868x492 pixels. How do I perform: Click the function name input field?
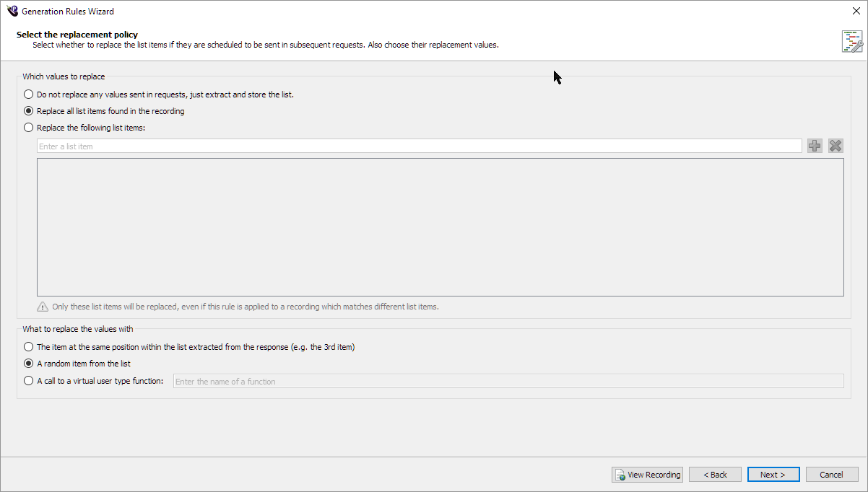pyautogui.click(x=508, y=381)
